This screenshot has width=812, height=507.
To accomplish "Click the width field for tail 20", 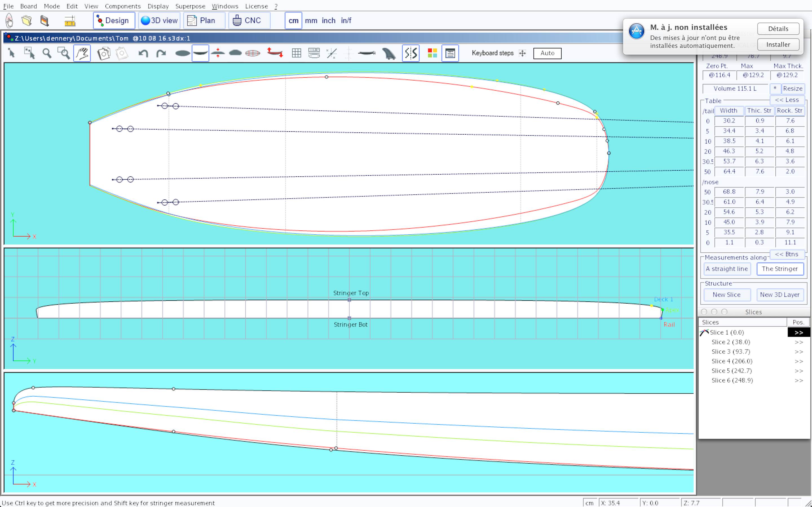I will pyautogui.click(x=729, y=151).
